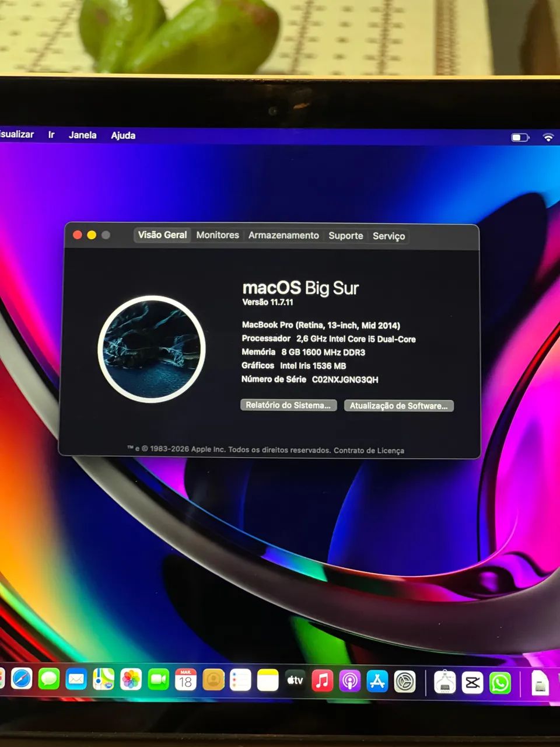
Task: Launch the Photos app
Action: pos(131,679)
